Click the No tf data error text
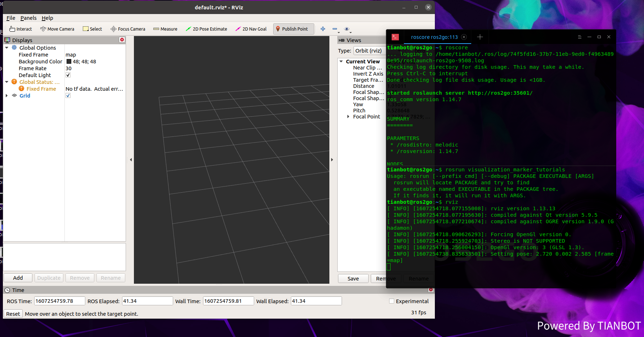The height and width of the screenshot is (337, 644). pos(94,89)
